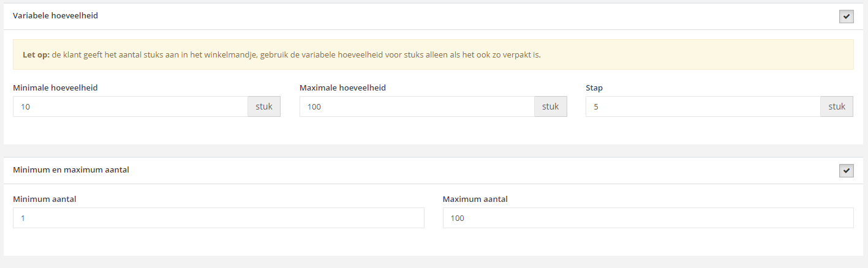This screenshot has width=868, height=268.
Task: Click the stuk unit next to Maximale hoeveelheid
Action: 551,106
